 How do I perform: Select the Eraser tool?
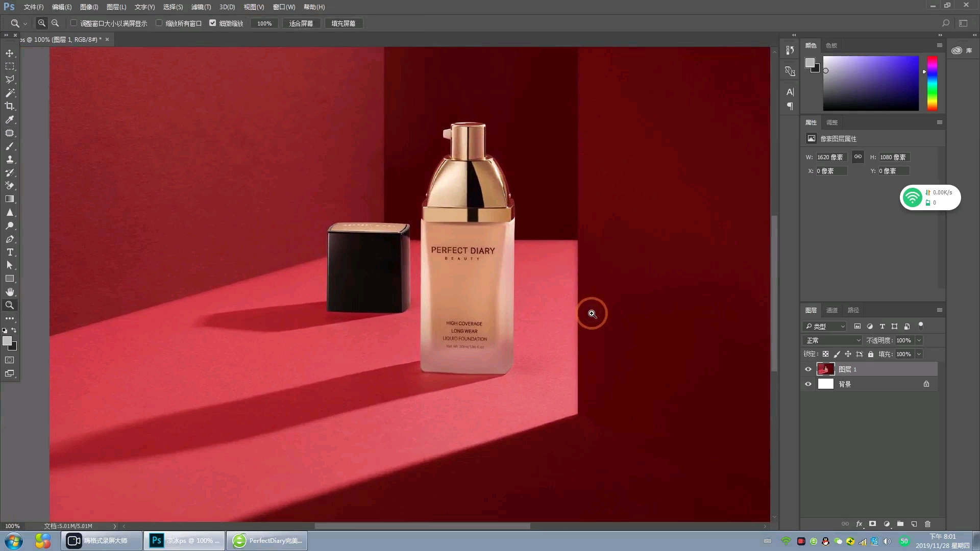click(x=10, y=186)
